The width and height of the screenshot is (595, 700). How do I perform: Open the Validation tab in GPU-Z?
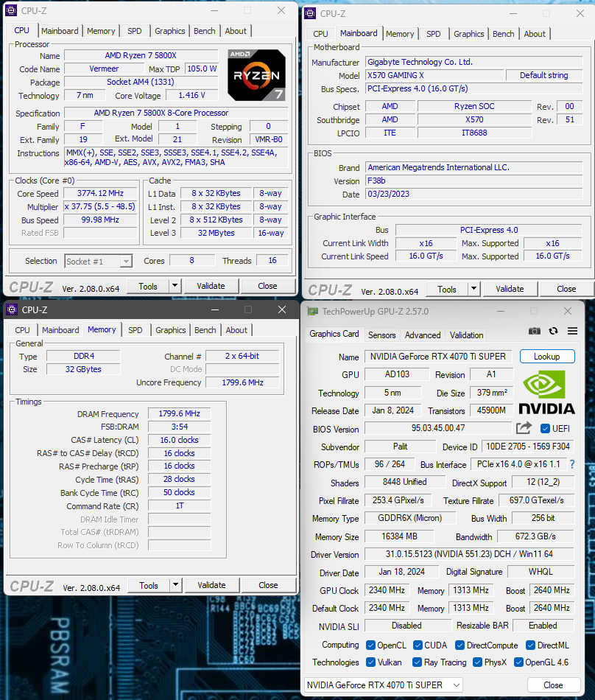466,335
